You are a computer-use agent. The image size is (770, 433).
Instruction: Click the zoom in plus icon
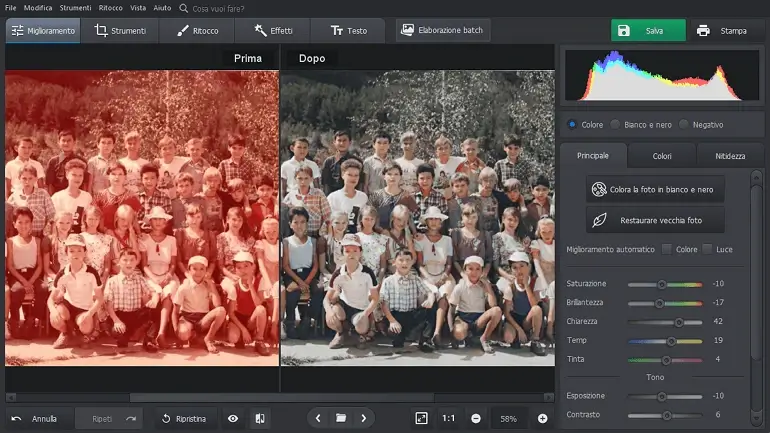[x=542, y=418]
